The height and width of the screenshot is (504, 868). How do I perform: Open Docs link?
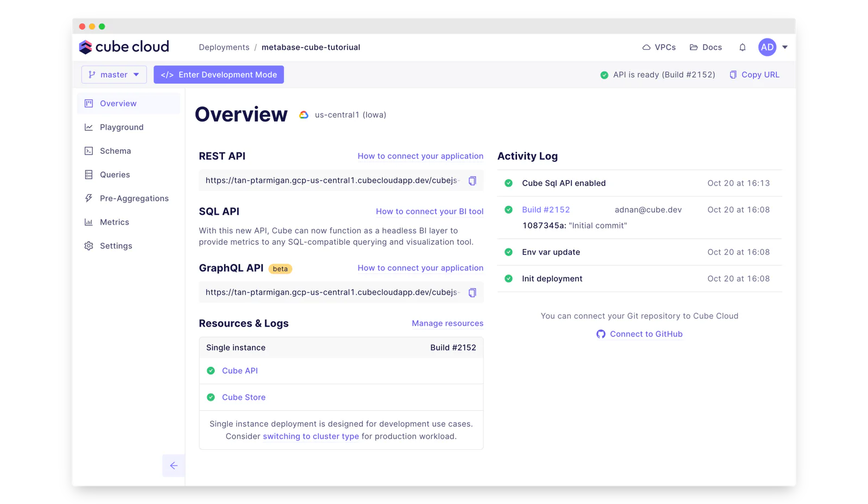click(x=706, y=47)
